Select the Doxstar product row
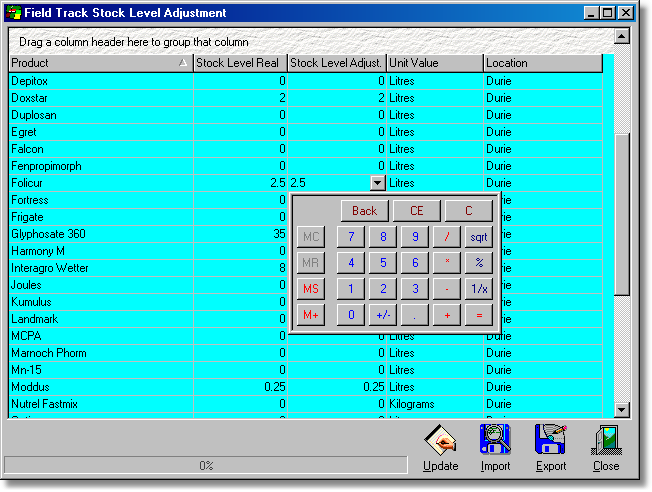The width and height of the screenshot is (652, 492). click(306, 98)
